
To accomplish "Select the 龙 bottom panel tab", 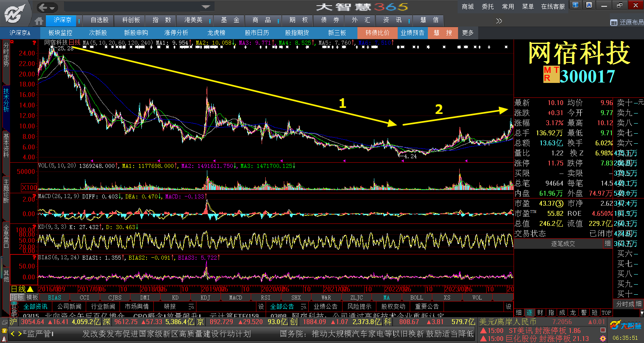I will point(573,312).
